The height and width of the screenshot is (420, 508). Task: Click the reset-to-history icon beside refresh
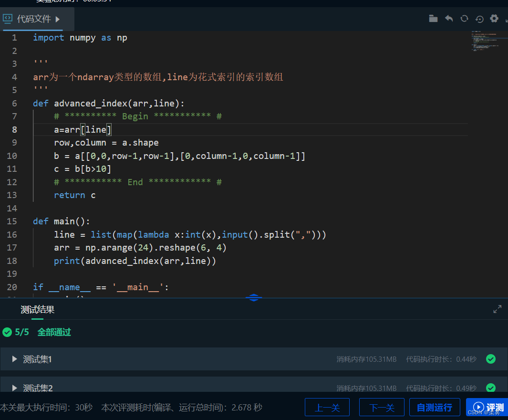click(479, 19)
